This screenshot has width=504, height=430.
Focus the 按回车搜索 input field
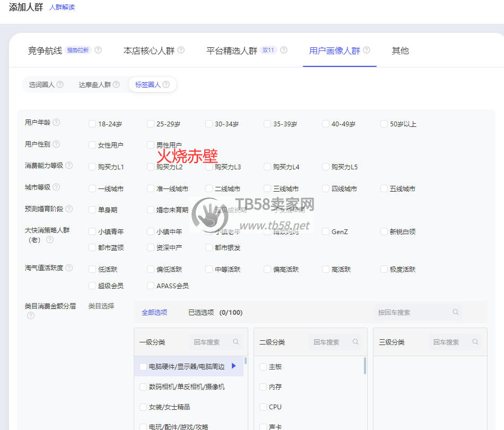coord(418,312)
